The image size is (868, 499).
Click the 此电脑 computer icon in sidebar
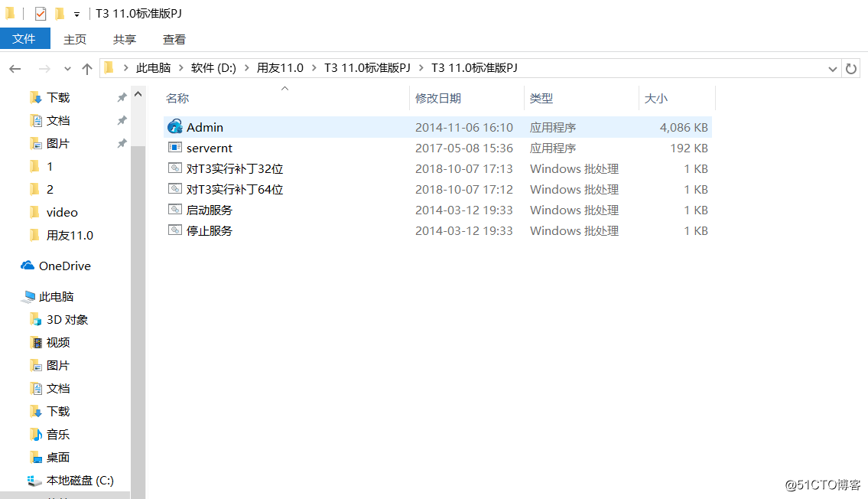28,297
